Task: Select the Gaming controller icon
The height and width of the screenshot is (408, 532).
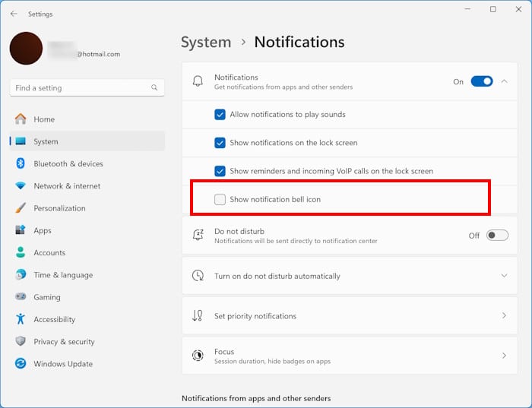Action: point(20,297)
